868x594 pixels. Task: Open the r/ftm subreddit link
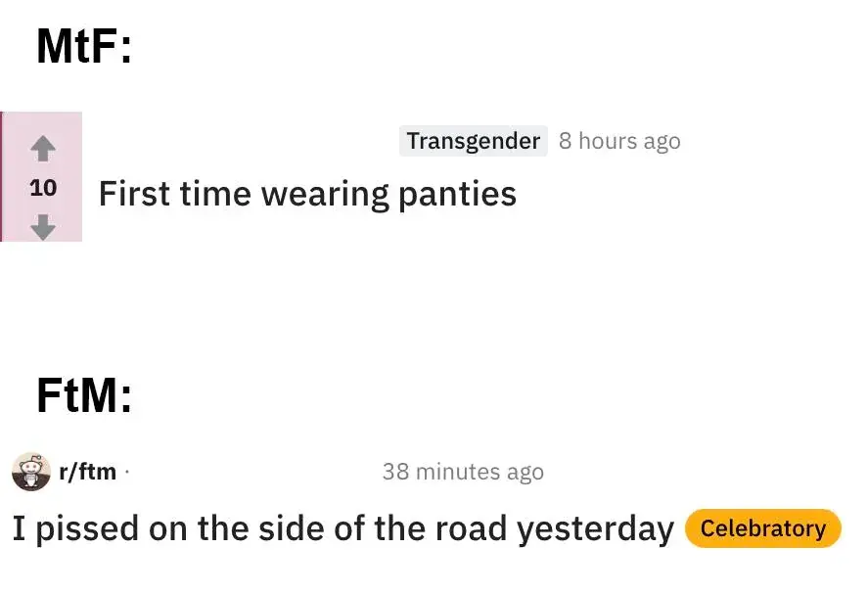87,472
